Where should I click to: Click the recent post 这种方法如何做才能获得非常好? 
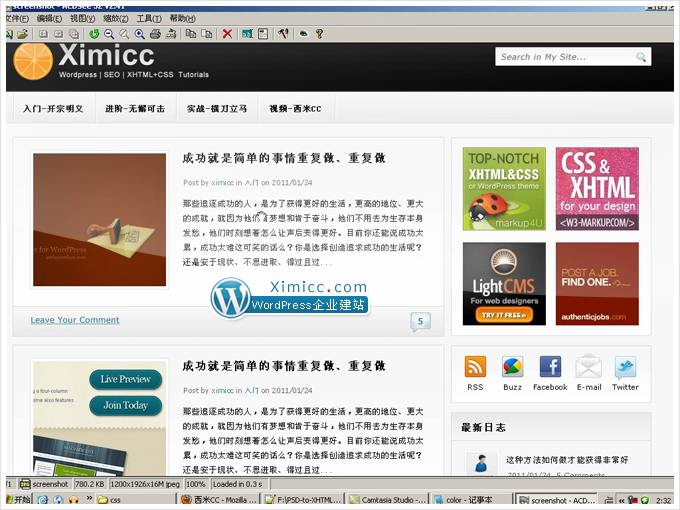coord(567,460)
